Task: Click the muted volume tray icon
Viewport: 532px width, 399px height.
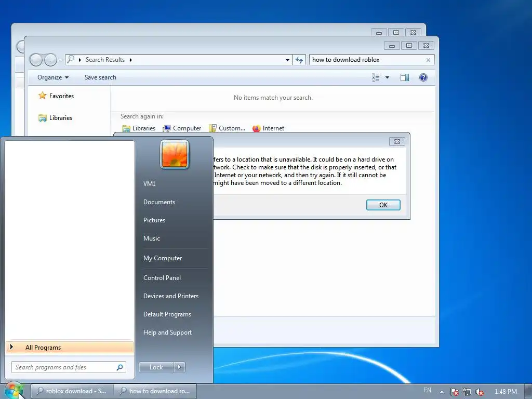Action: click(x=480, y=392)
